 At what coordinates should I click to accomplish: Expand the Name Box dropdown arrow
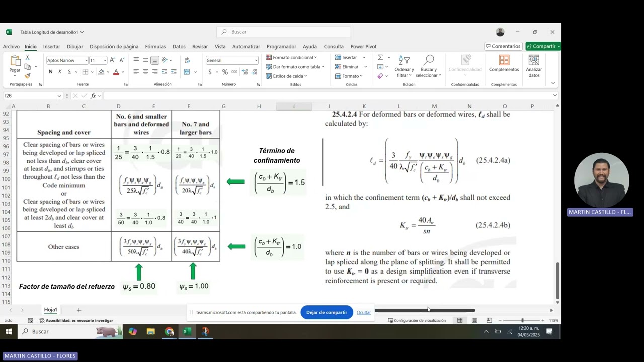pos(59,96)
